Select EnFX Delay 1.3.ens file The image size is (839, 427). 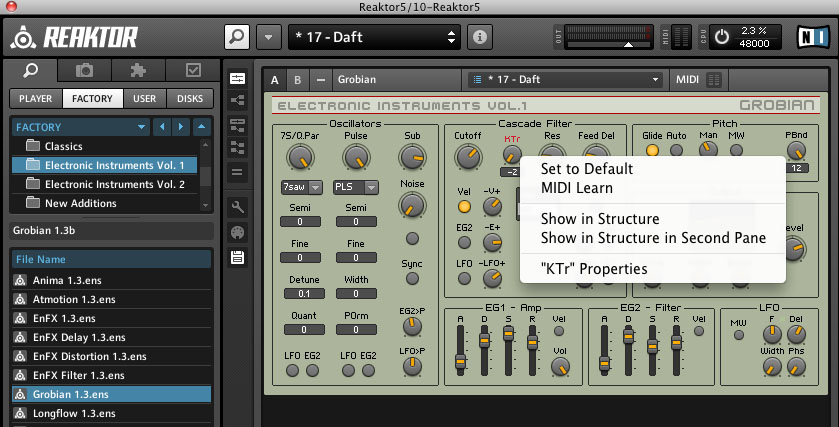pyautogui.click(x=111, y=337)
